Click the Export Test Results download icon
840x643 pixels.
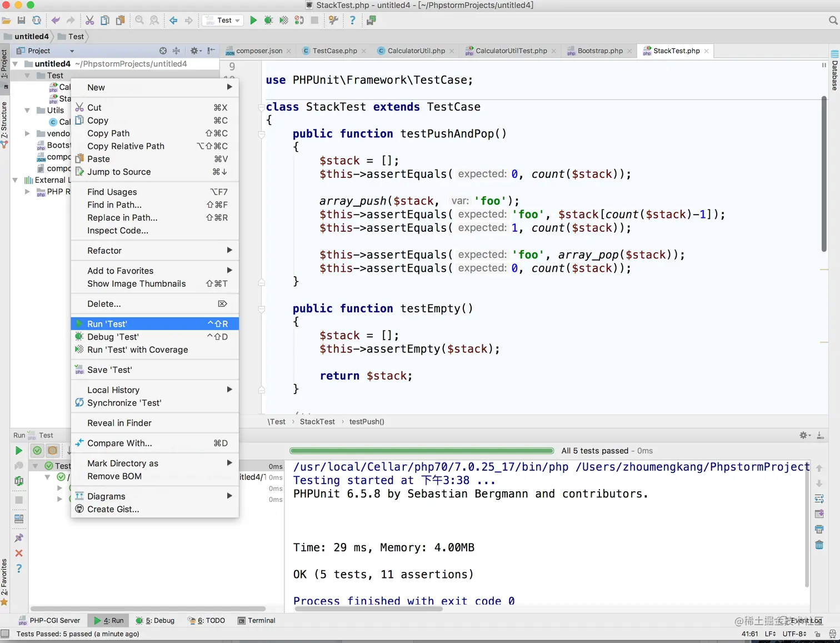pos(820,435)
